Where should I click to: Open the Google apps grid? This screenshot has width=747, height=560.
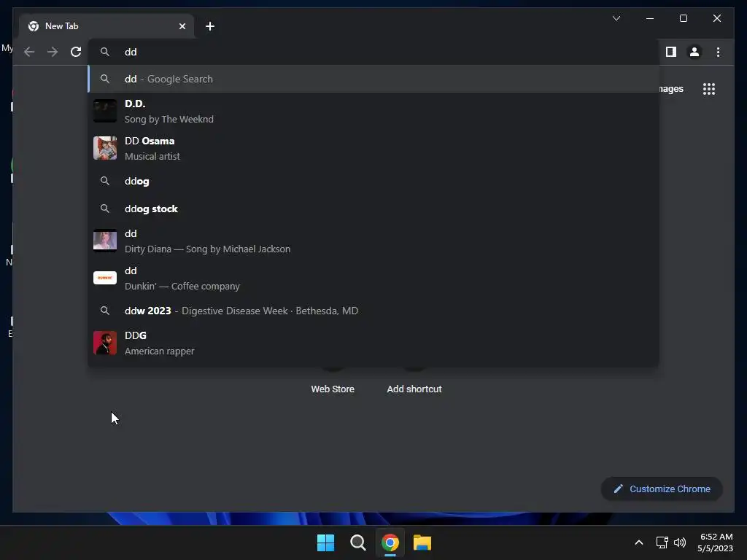709,89
